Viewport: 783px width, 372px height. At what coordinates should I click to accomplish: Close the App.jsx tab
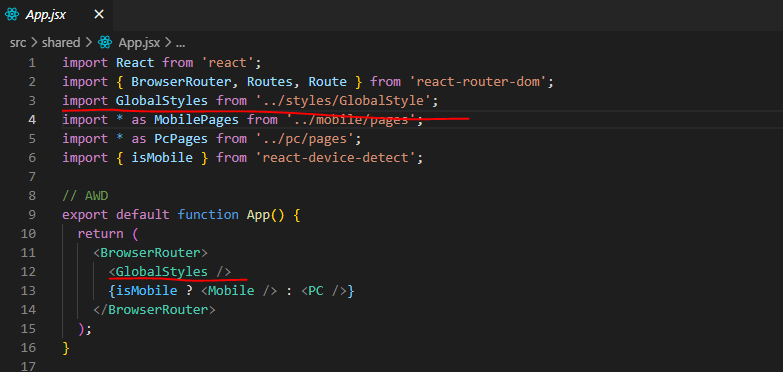coord(99,15)
